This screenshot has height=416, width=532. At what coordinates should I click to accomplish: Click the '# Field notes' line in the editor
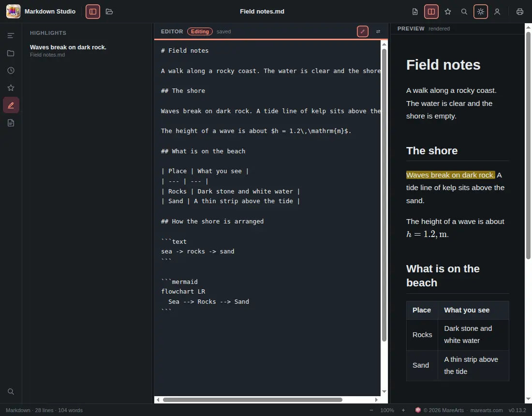point(185,51)
